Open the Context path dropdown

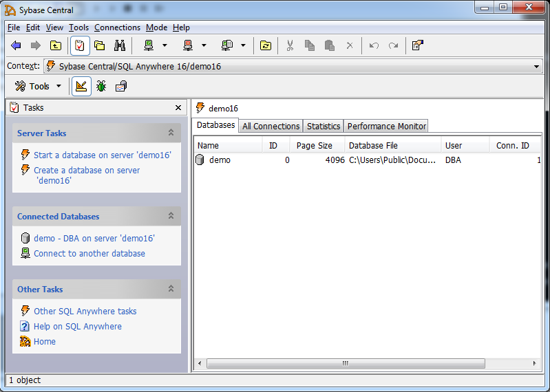536,67
